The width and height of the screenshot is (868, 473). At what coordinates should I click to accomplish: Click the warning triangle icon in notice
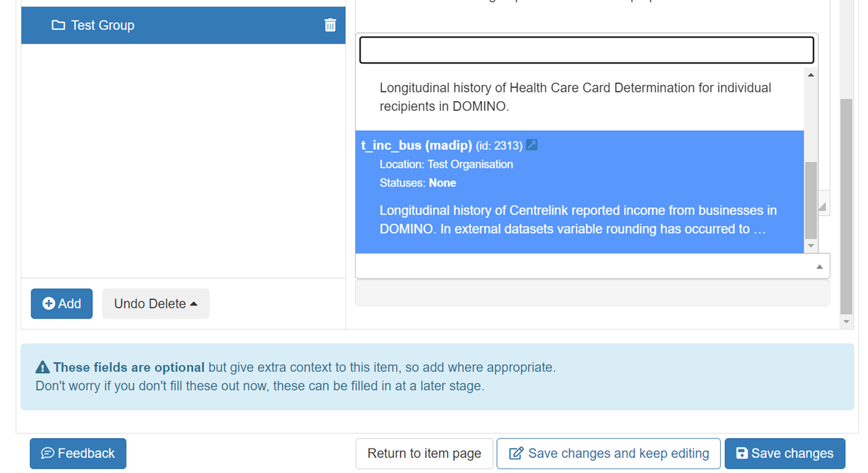coord(43,367)
